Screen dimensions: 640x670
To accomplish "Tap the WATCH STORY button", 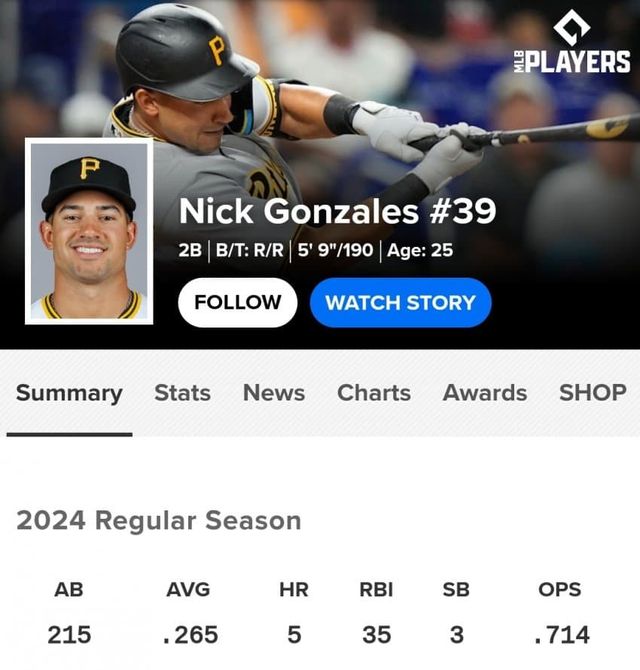I will tap(400, 302).
